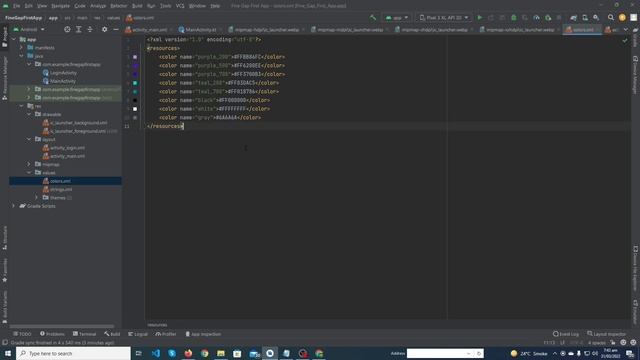Open the app run configuration dropdown
Image resolution: width=640 pixels, height=360 pixels.
pos(397,18)
